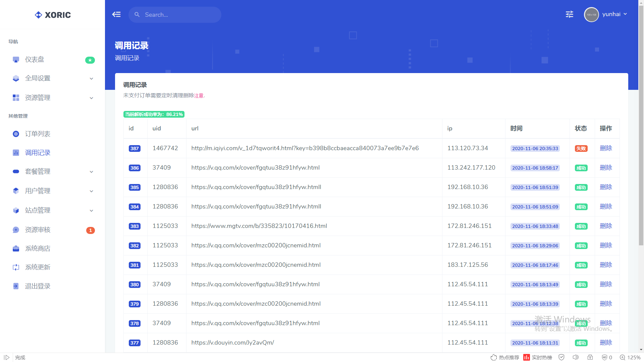Click the 站点管理 box icon
Image resolution: width=644 pixels, height=362 pixels.
[x=16, y=210]
